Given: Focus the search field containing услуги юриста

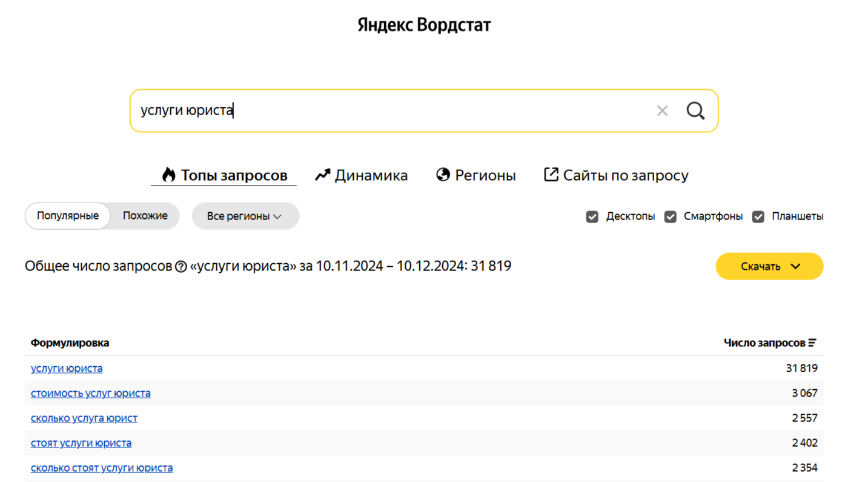Looking at the screenshot, I should point(424,110).
